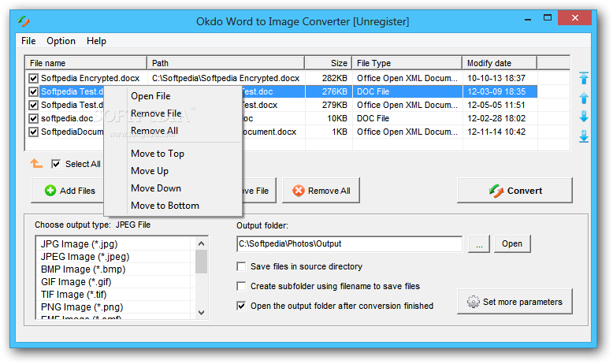Click the softpedia.doc file name
The height and width of the screenshot is (364, 613).
(67, 118)
